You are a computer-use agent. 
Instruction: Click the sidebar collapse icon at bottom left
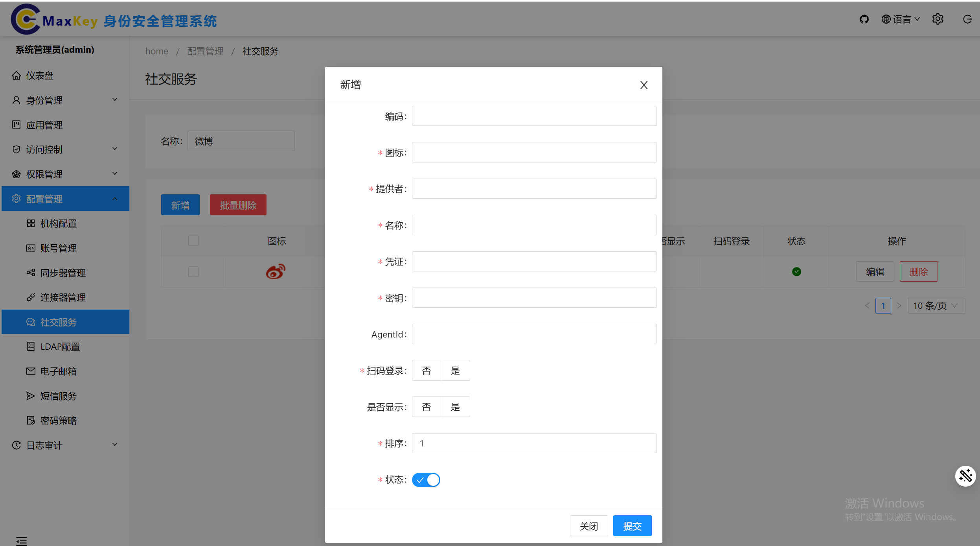click(22, 541)
